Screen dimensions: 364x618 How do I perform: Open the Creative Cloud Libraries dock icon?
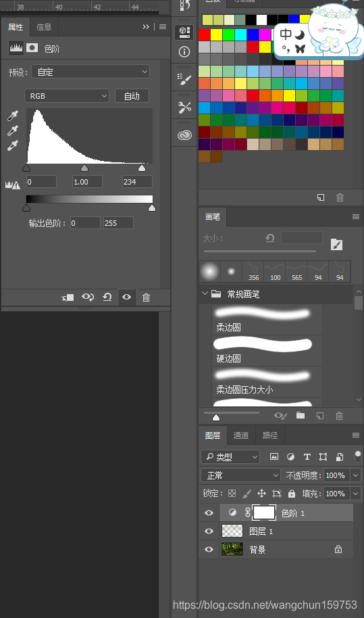click(x=184, y=135)
